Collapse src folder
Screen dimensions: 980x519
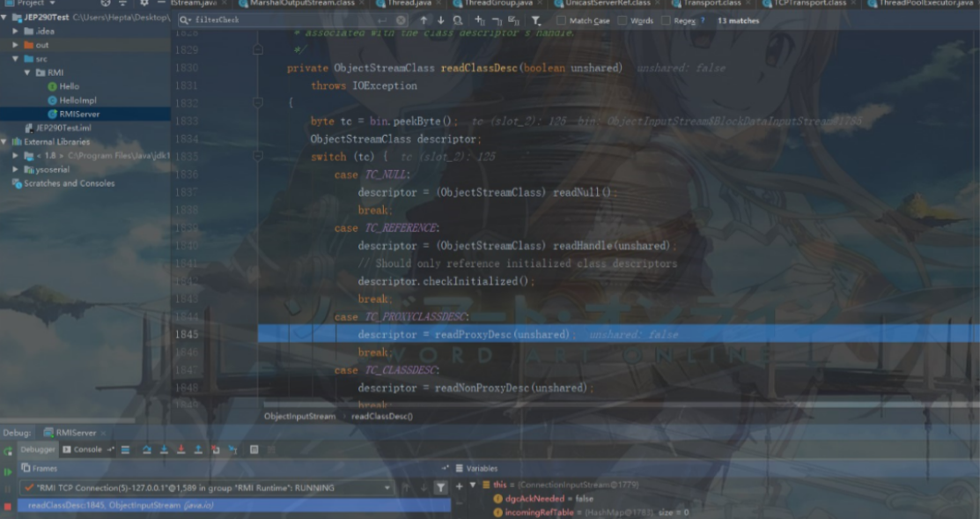pos(16,59)
